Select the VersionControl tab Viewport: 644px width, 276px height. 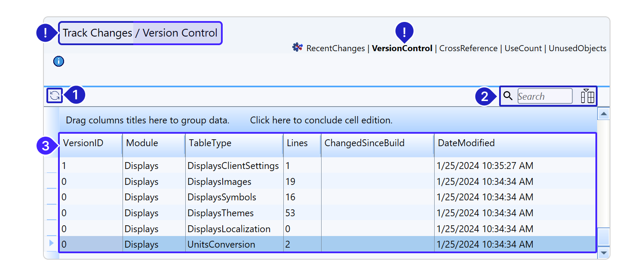tap(402, 49)
